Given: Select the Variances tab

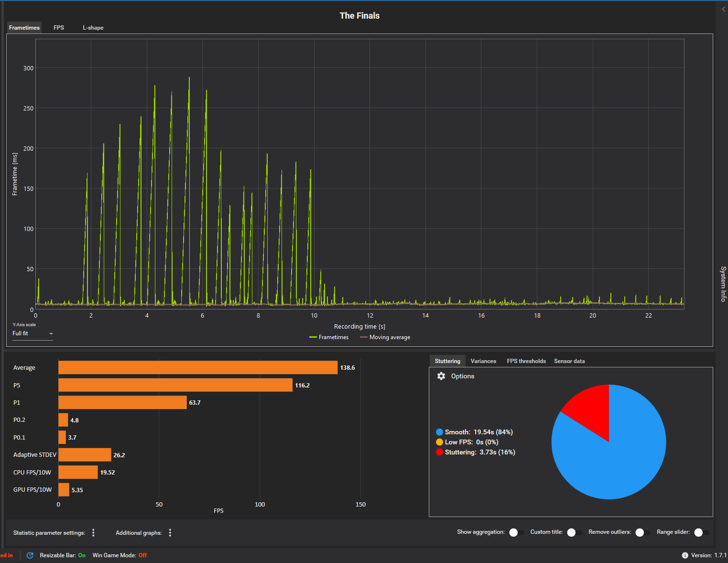Looking at the screenshot, I should click(x=483, y=361).
